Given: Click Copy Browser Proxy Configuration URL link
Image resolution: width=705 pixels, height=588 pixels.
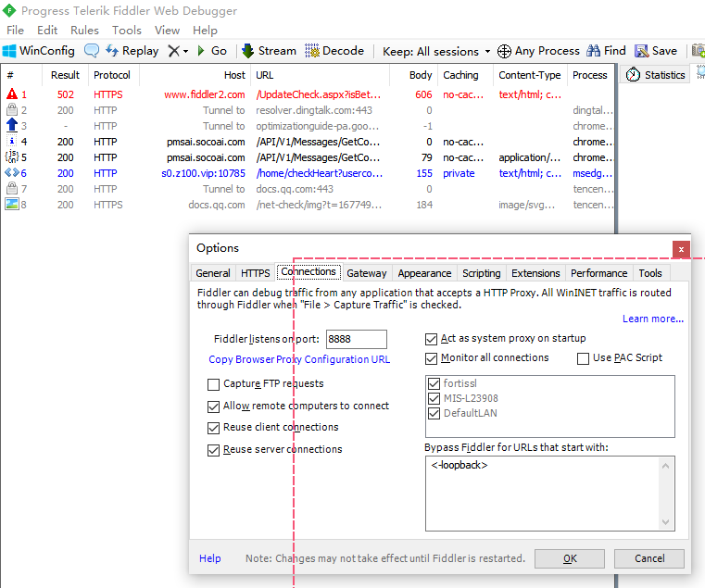Looking at the screenshot, I should click(x=299, y=359).
